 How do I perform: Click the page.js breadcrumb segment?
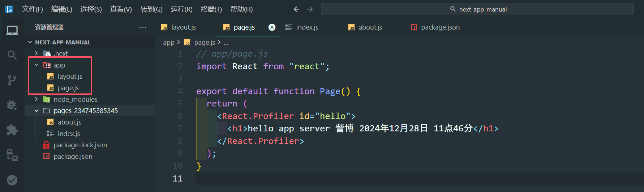pyautogui.click(x=205, y=43)
